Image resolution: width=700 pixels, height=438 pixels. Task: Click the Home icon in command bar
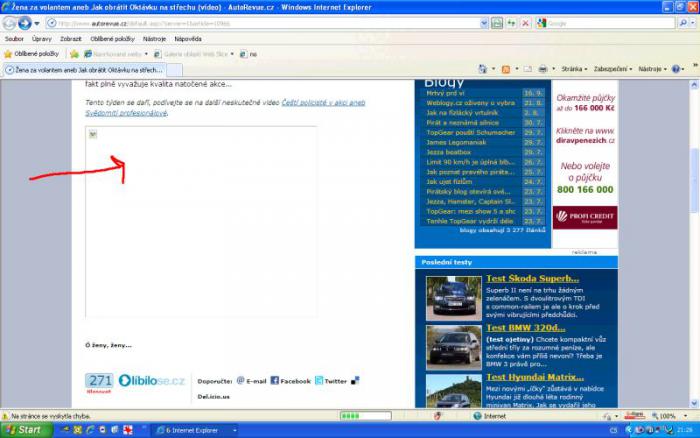(x=483, y=69)
